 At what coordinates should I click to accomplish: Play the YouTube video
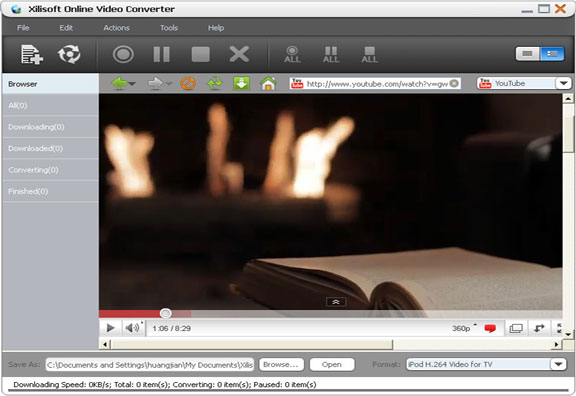pos(110,328)
